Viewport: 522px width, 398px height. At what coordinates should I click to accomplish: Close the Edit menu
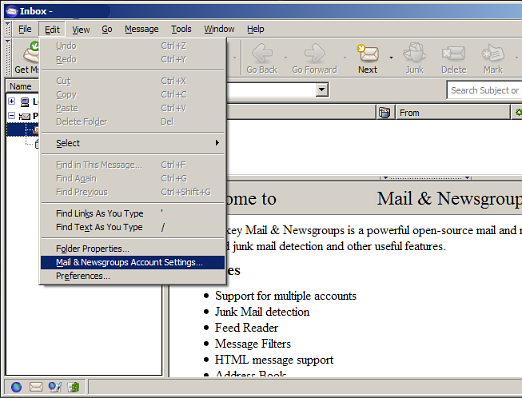(52, 29)
